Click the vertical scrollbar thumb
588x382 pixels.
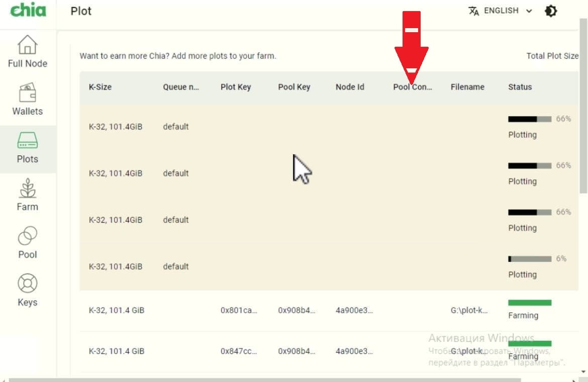(x=583, y=107)
